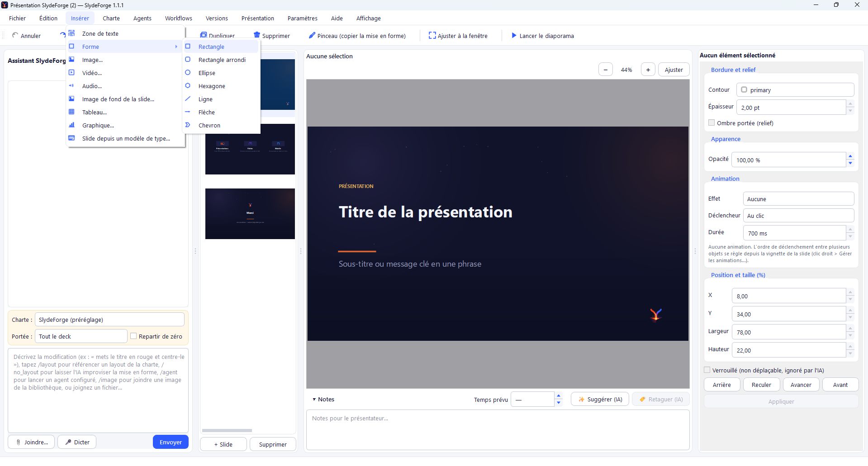Click the Annuler undo arrow icon

click(x=15, y=35)
